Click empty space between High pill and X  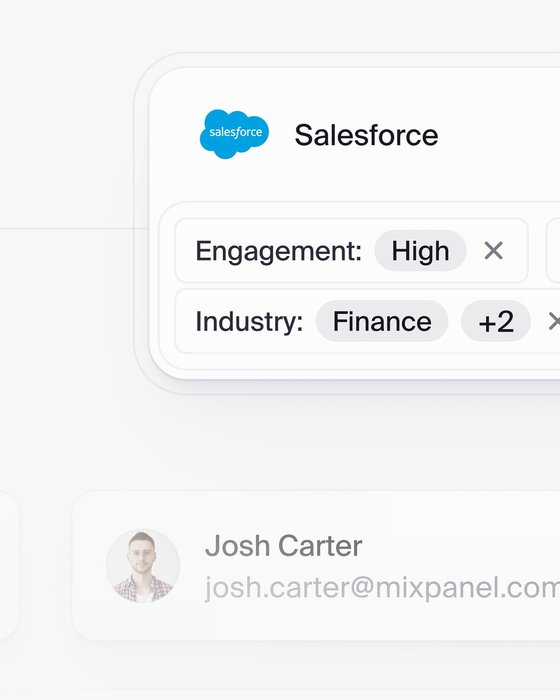(x=475, y=250)
